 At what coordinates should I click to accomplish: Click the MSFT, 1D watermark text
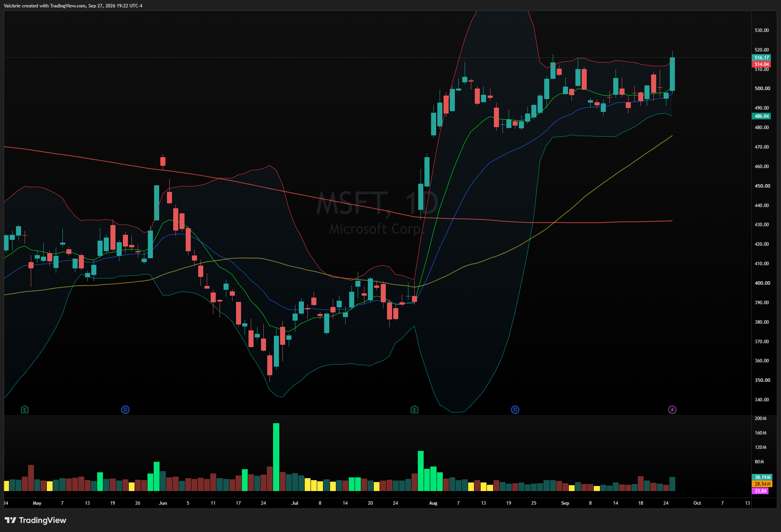(377, 203)
